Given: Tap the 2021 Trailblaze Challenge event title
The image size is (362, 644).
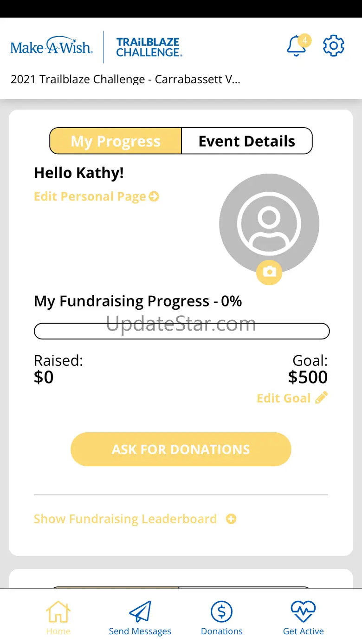Looking at the screenshot, I should (125, 79).
